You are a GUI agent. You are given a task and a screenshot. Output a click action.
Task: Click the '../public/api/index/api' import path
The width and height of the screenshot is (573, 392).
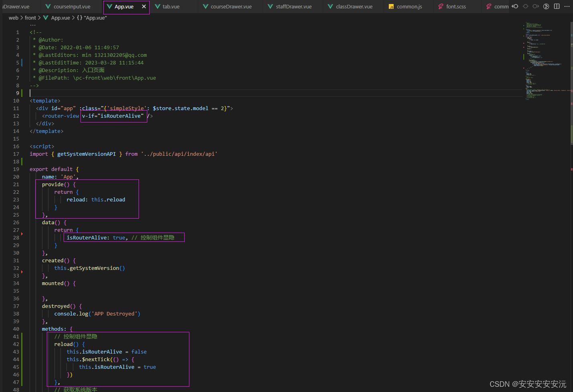click(179, 154)
